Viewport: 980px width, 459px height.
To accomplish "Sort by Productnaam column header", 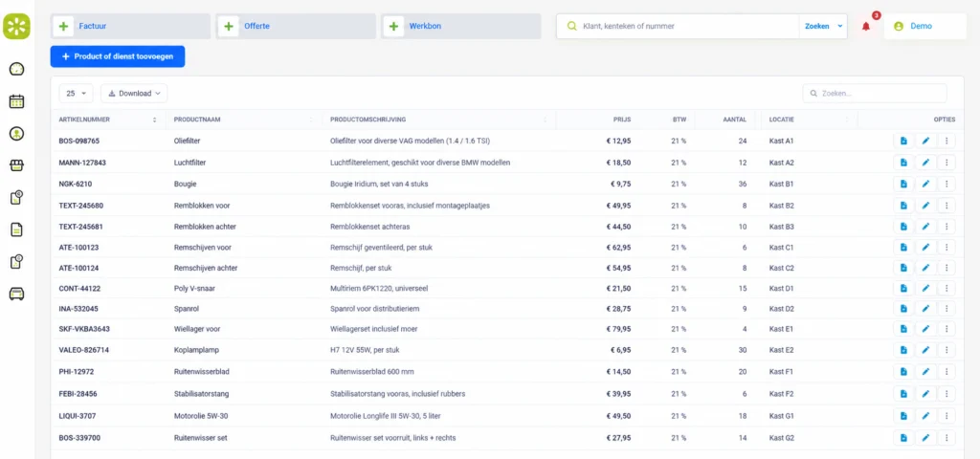I will pos(244,120).
